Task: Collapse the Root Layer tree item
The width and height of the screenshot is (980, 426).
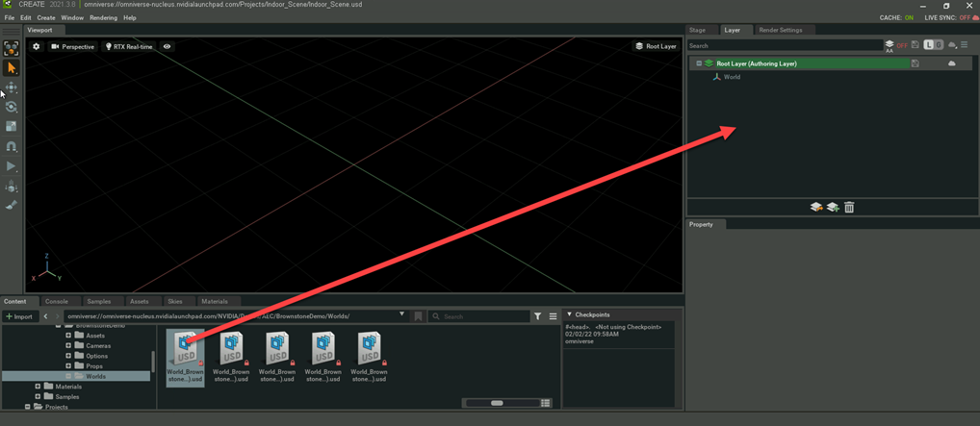Action: 699,63
